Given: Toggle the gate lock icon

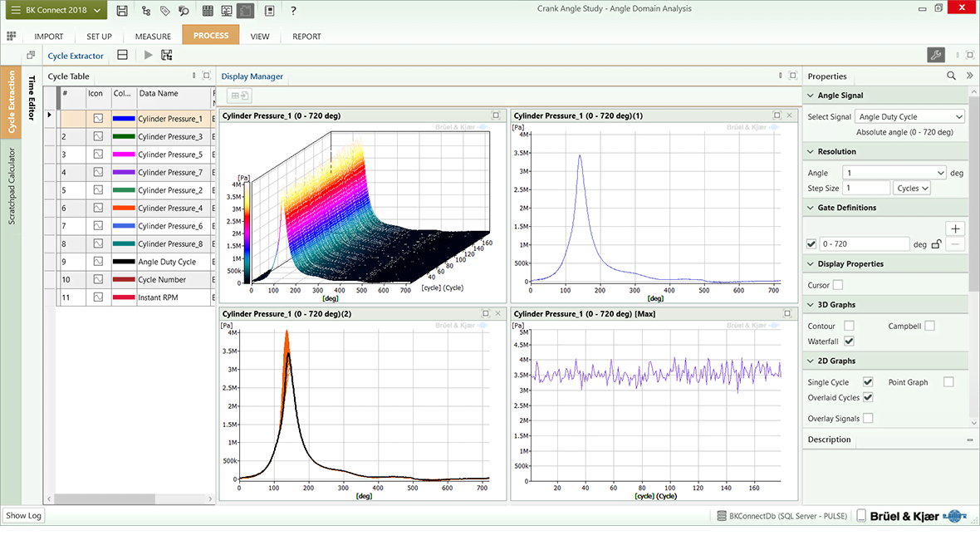Looking at the screenshot, I should tap(936, 244).
